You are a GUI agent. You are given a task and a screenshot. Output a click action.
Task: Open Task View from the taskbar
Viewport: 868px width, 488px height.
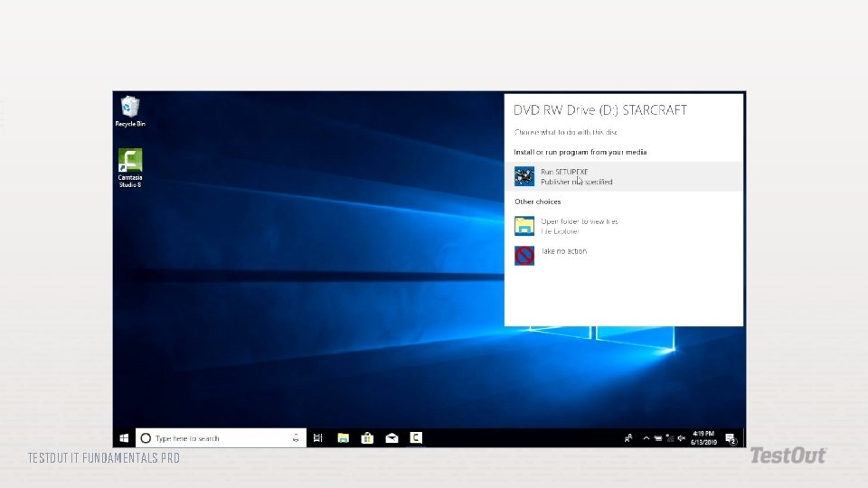[317, 438]
